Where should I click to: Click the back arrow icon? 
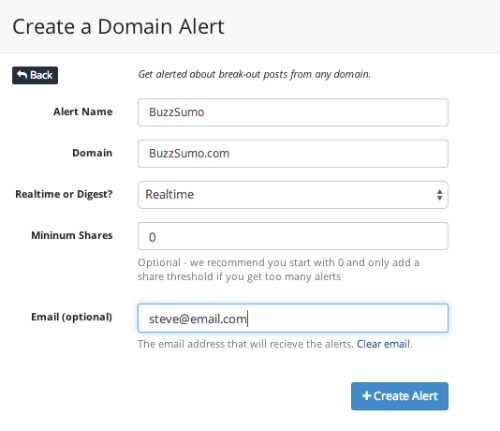coord(22,75)
